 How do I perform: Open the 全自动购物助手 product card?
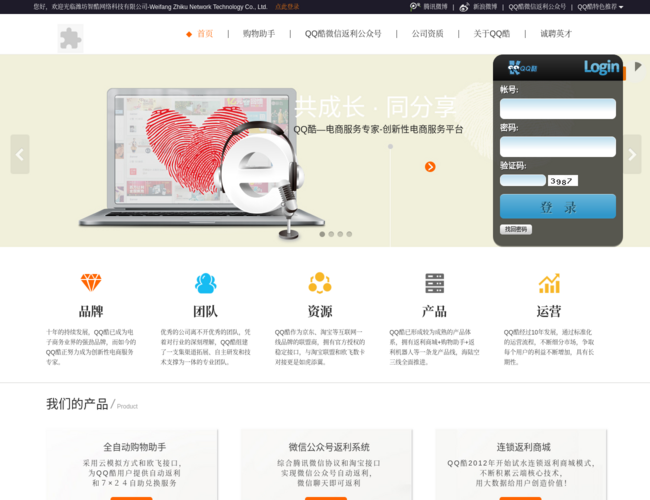(x=132, y=464)
